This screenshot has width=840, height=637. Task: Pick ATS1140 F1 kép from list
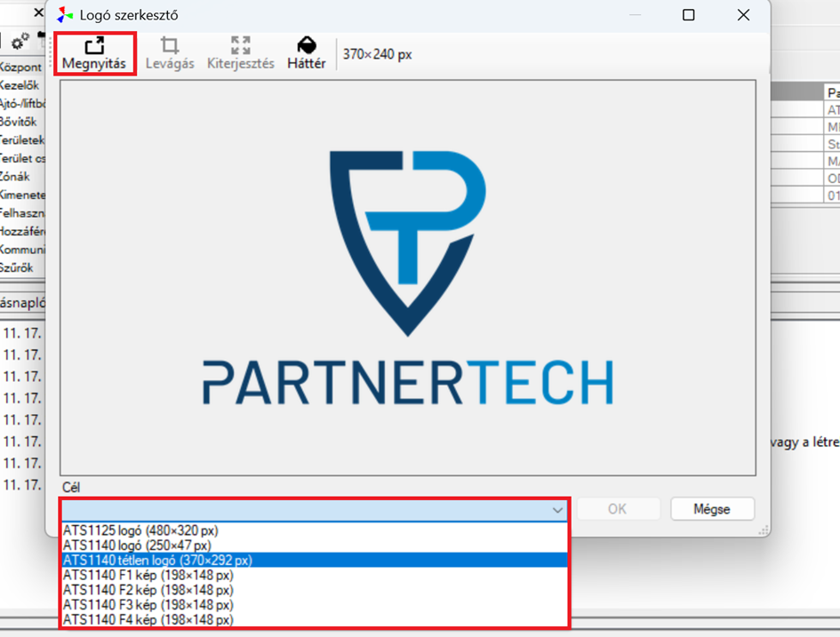point(148,575)
